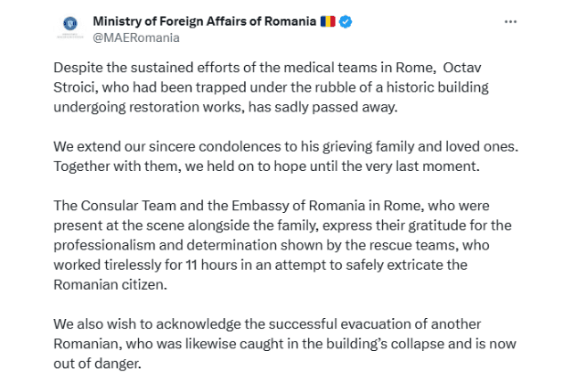Click the blue verified badge
The image size is (570, 392).
click(x=346, y=21)
